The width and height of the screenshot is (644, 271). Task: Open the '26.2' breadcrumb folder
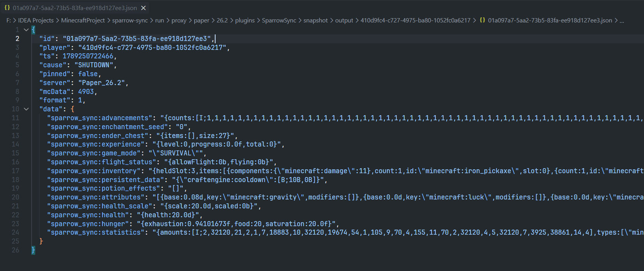click(x=222, y=20)
